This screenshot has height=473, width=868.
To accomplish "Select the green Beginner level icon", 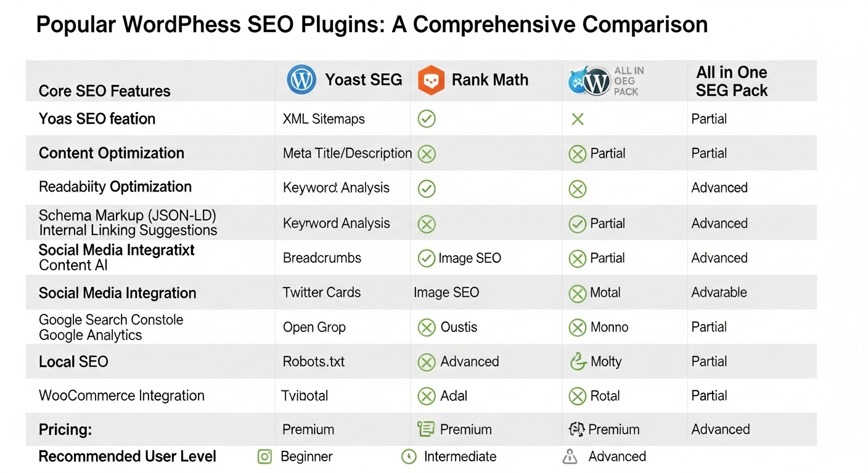I will pos(265,456).
